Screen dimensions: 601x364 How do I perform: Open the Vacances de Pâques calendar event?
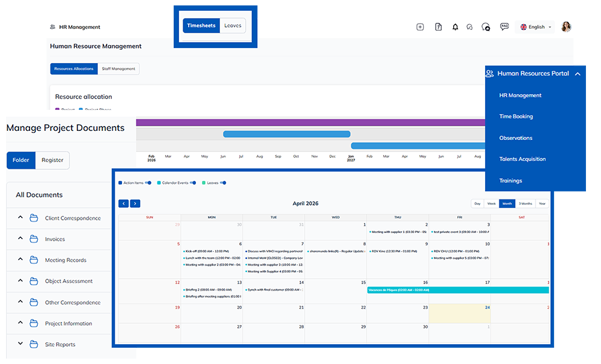coord(458,290)
